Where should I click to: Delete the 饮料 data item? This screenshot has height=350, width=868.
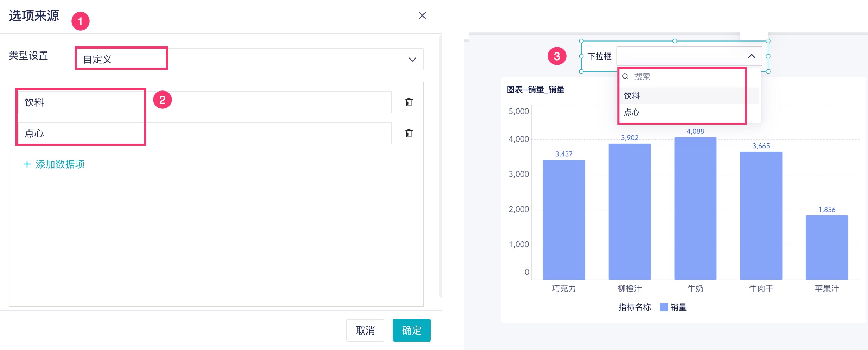[409, 102]
